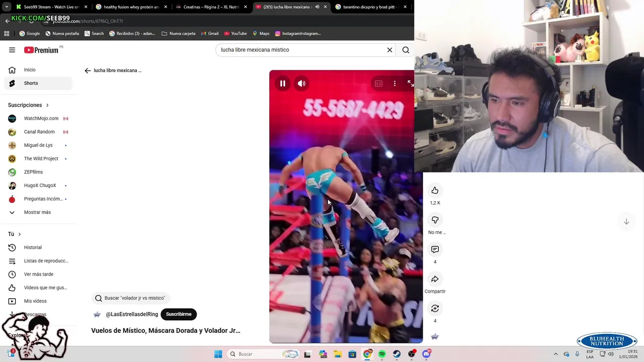Open the Nueva pestaña bookmark
This screenshot has height=362, width=644.
coord(62,34)
